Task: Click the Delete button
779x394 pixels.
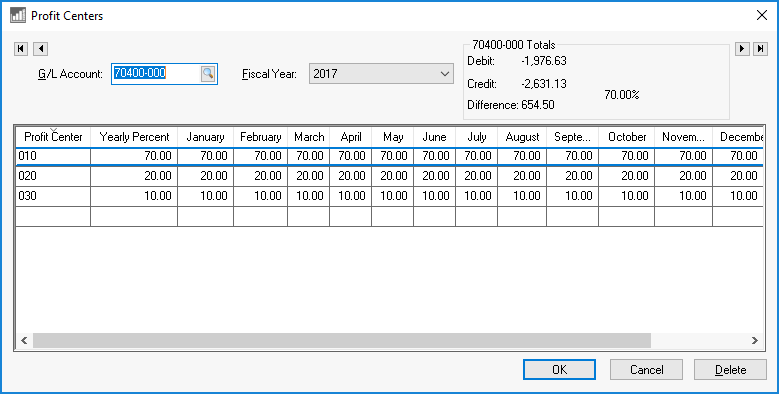Action: (730, 370)
